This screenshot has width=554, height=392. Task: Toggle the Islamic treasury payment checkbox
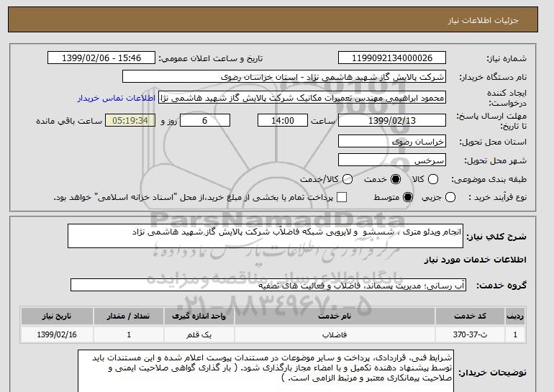tap(342, 197)
